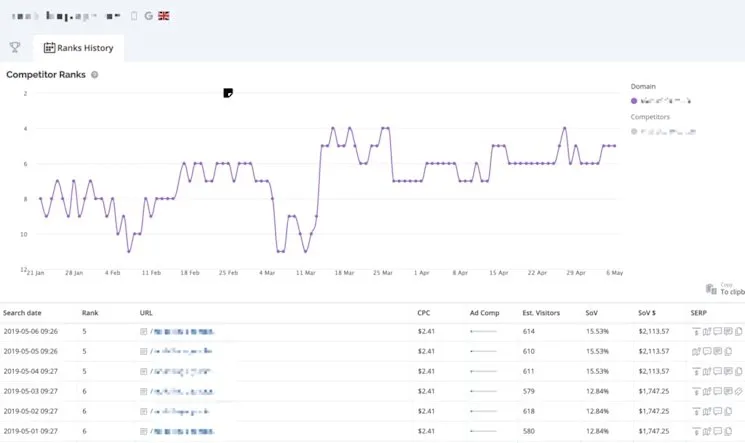Sort table by Rank column
The width and height of the screenshot is (745, 443).
click(x=90, y=313)
